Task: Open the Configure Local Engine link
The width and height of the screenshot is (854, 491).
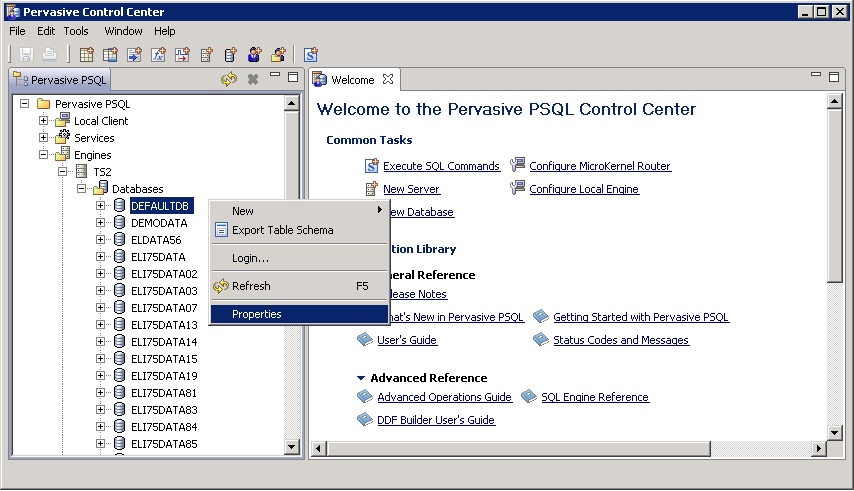Action: click(x=584, y=189)
